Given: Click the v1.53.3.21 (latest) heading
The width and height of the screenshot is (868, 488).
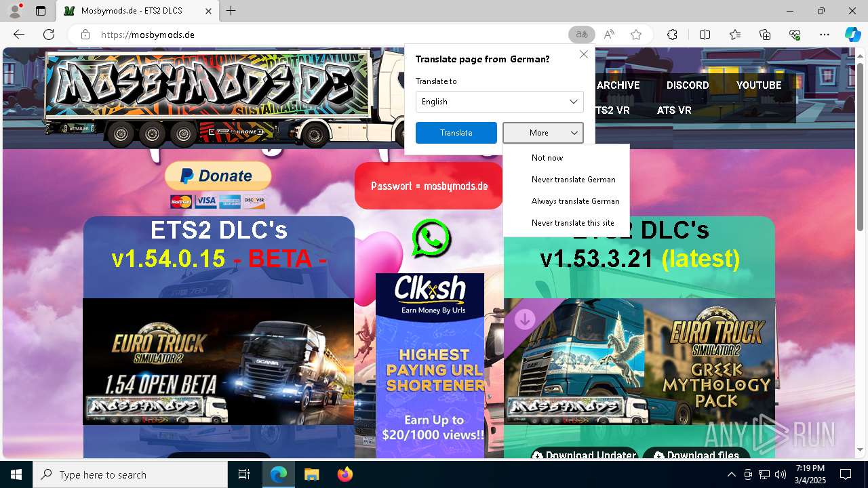Looking at the screenshot, I should (639, 259).
